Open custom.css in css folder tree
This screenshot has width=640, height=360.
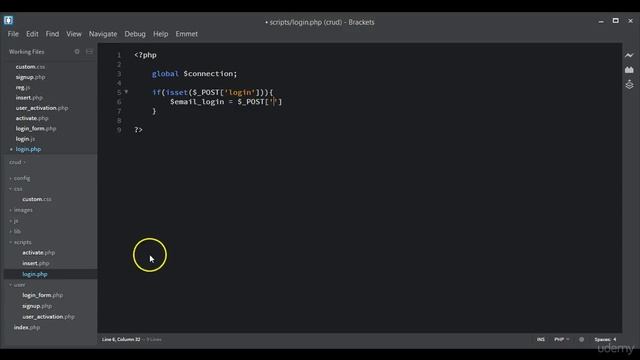click(37, 199)
